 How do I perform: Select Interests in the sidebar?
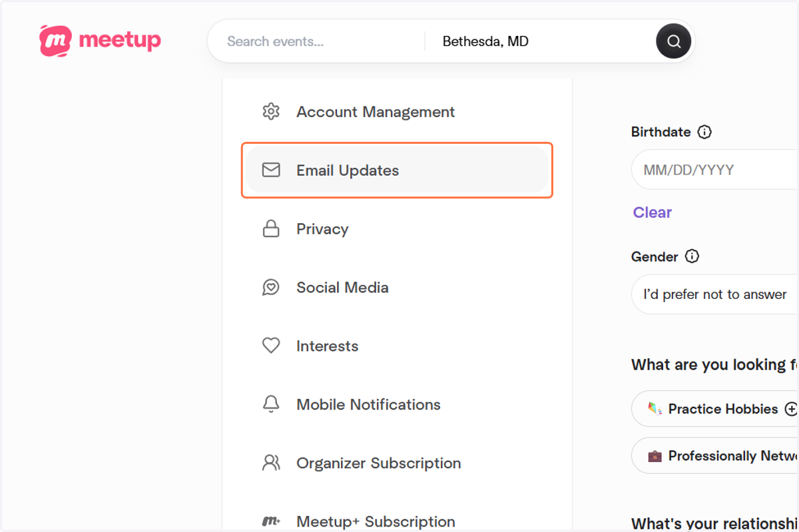click(397, 346)
